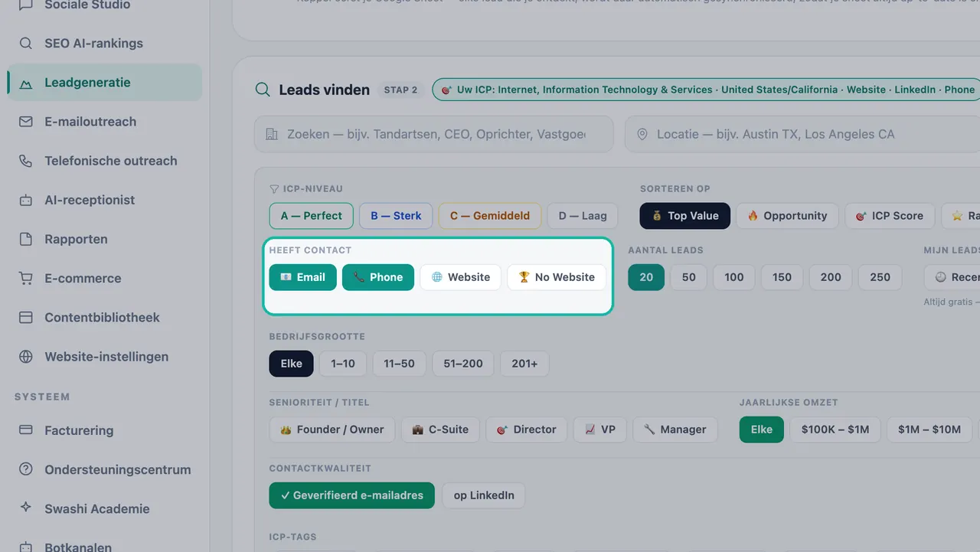Filter by C-Suite seniority
Image resolution: width=980 pixels, height=552 pixels.
point(441,430)
